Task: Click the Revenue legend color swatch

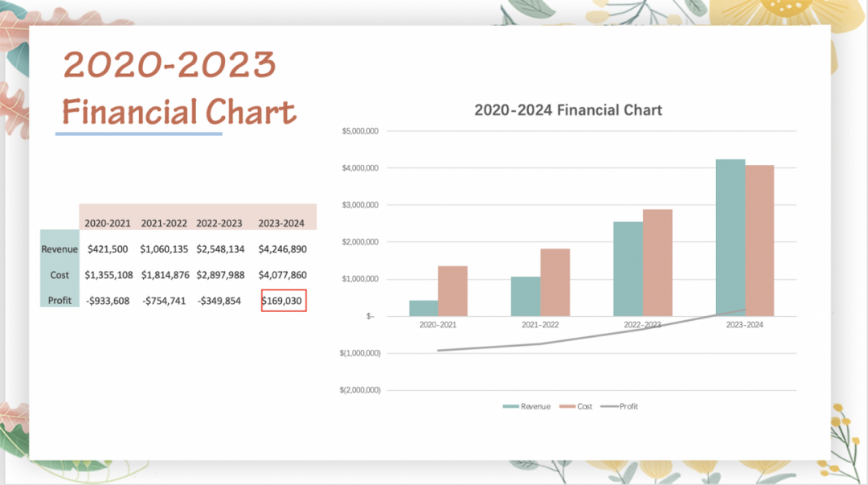Action: (510, 407)
